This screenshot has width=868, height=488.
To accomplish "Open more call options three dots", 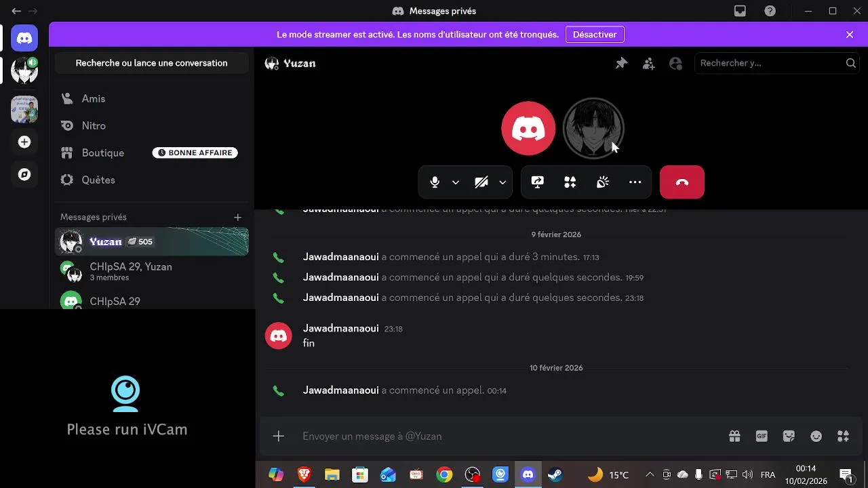I will pos(635,182).
